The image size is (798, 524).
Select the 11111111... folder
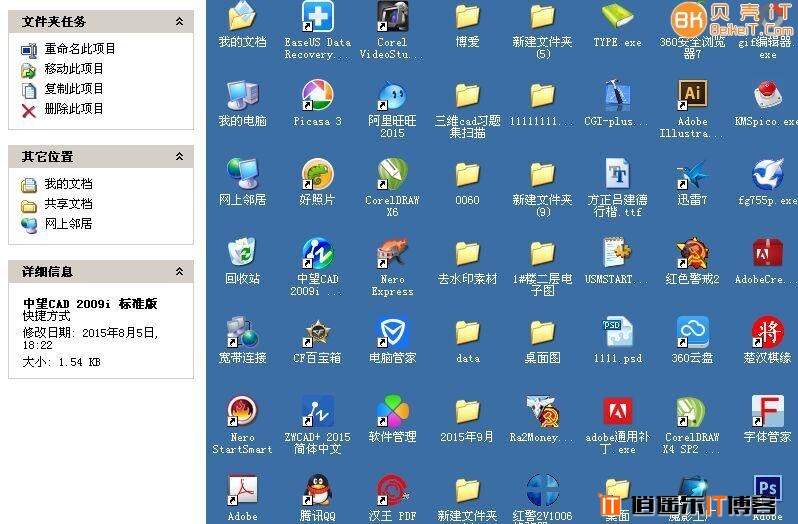(543, 96)
